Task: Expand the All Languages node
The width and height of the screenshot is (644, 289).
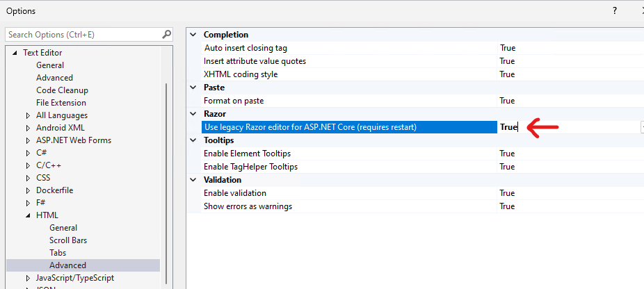Action: [28, 115]
